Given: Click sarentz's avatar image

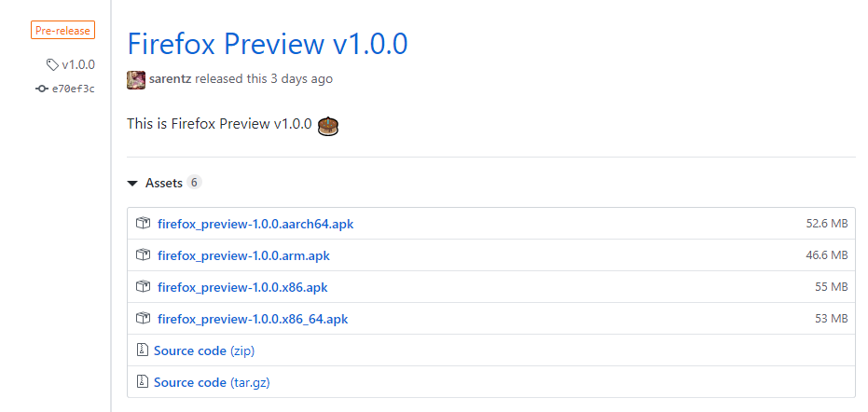Looking at the screenshot, I should click(136, 79).
